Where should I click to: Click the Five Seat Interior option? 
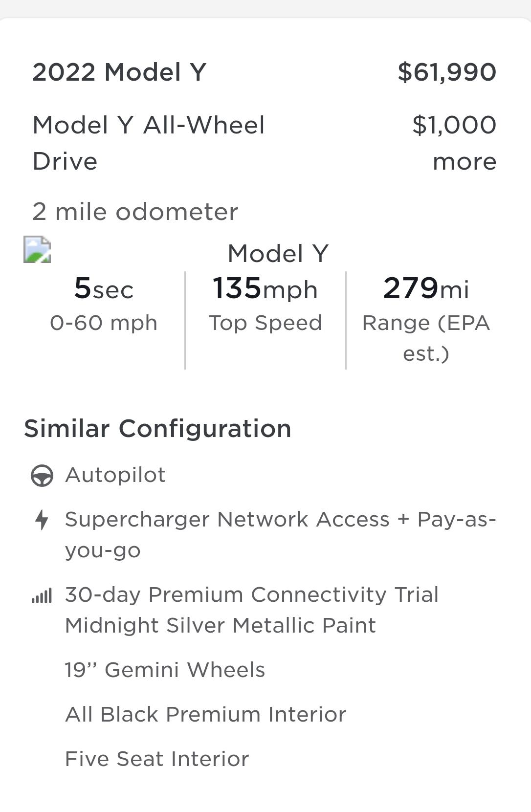point(157,759)
